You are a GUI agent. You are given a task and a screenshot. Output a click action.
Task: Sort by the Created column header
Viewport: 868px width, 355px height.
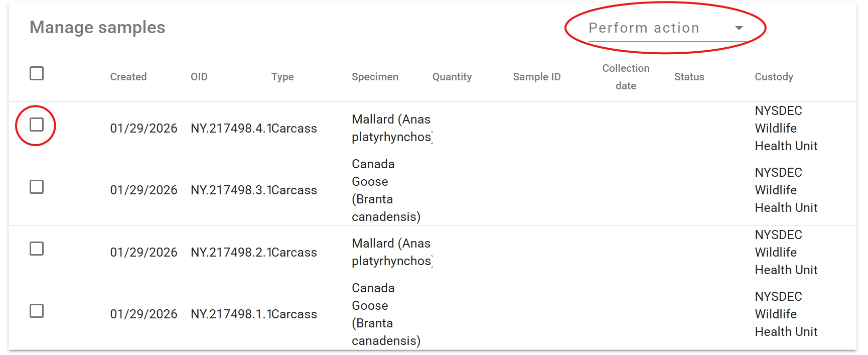coord(128,76)
